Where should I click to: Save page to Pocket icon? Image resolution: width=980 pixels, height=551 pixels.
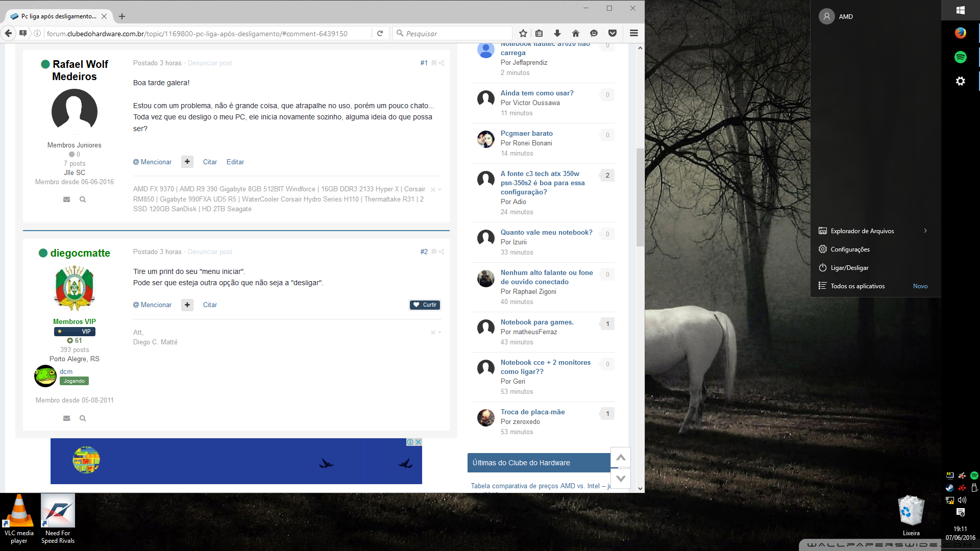pyautogui.click(x=612, y=33)
